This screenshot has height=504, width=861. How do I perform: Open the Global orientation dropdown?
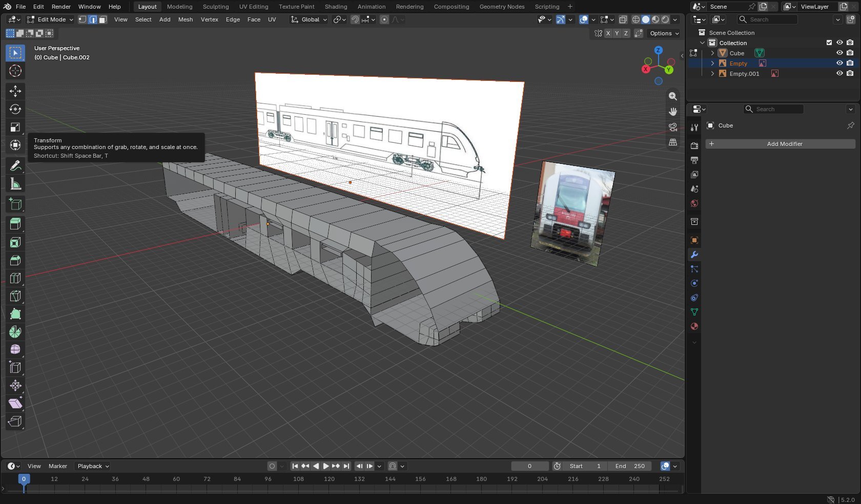click(309, 19)
